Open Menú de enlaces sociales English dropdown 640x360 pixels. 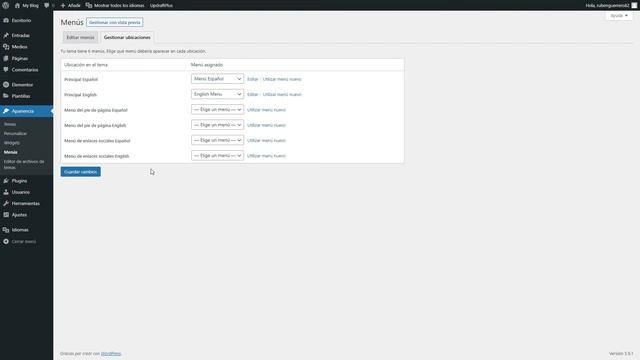(217, 156)
